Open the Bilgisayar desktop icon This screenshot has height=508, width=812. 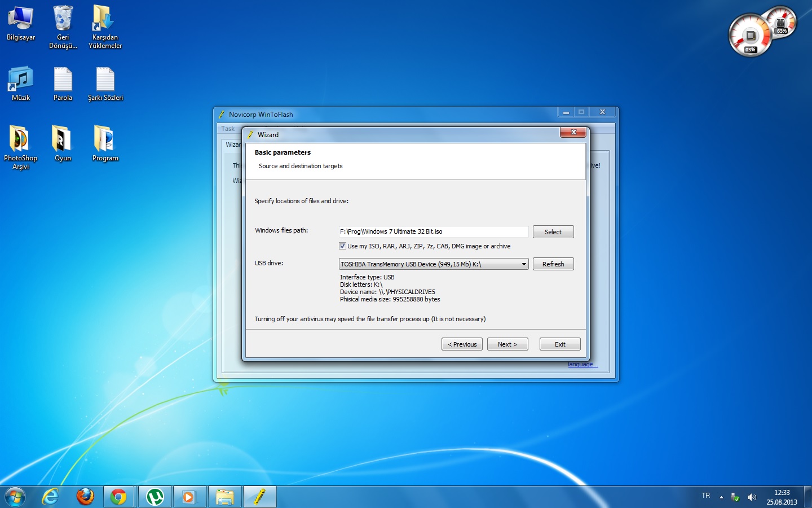coord(21,23)
